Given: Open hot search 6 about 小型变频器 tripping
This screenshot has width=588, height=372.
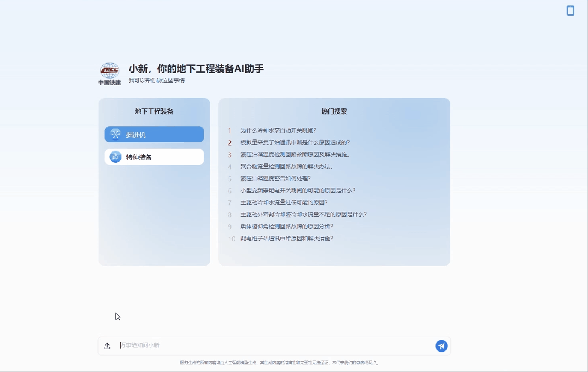Looking at the screenshot, I should coord(298,191).
